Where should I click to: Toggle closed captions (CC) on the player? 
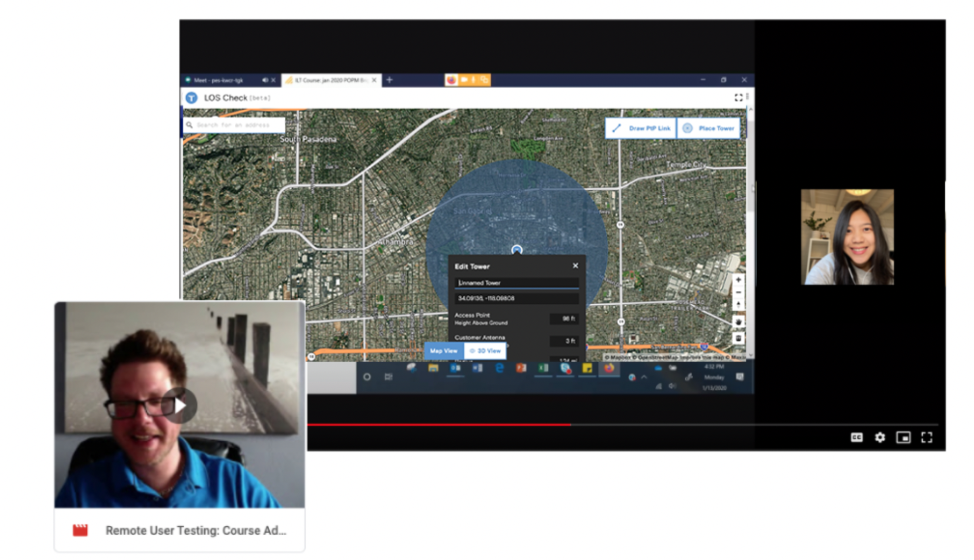click(856, 437)
